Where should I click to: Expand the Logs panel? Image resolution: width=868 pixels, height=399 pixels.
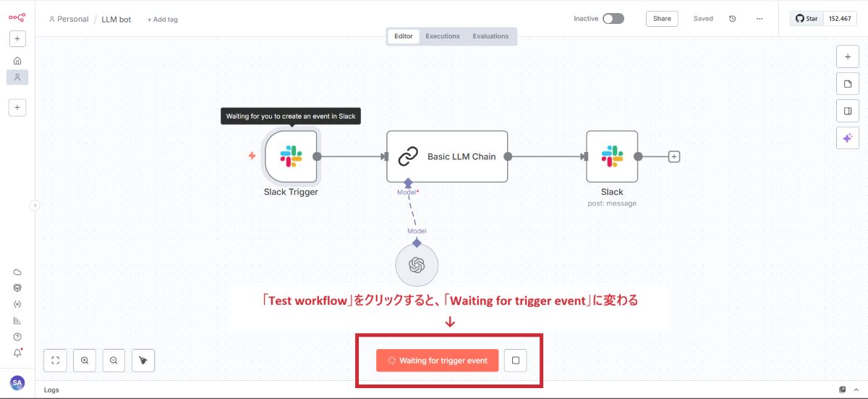click(x=843, y=390)
